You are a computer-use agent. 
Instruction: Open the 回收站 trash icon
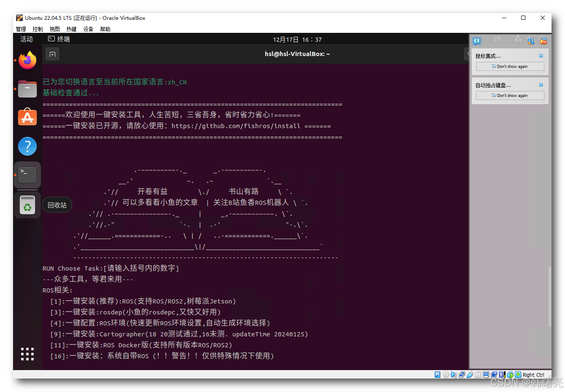pos(27,205)
